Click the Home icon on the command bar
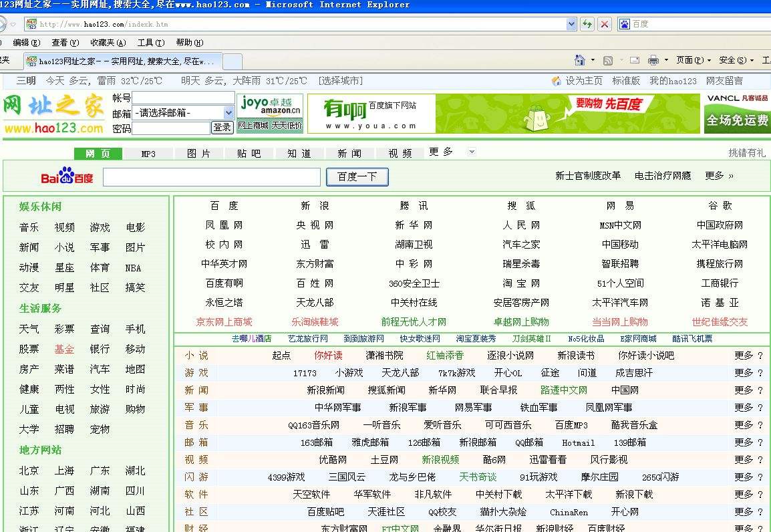This screenshot has height=532, width=771. (579, 59)
